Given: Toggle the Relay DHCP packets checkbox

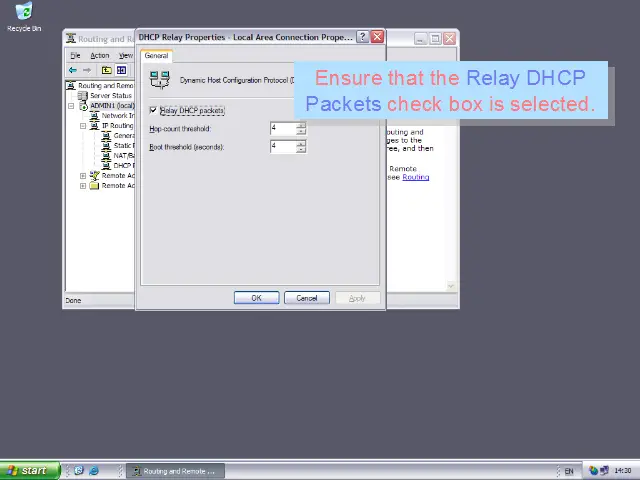Looking at the screenshot, I should [153, 110].
